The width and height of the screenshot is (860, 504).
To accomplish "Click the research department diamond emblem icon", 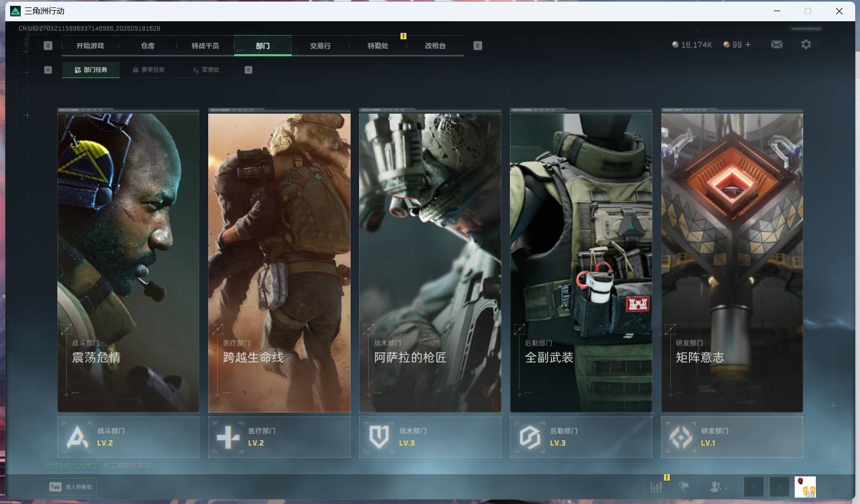I will pos(681,438).
